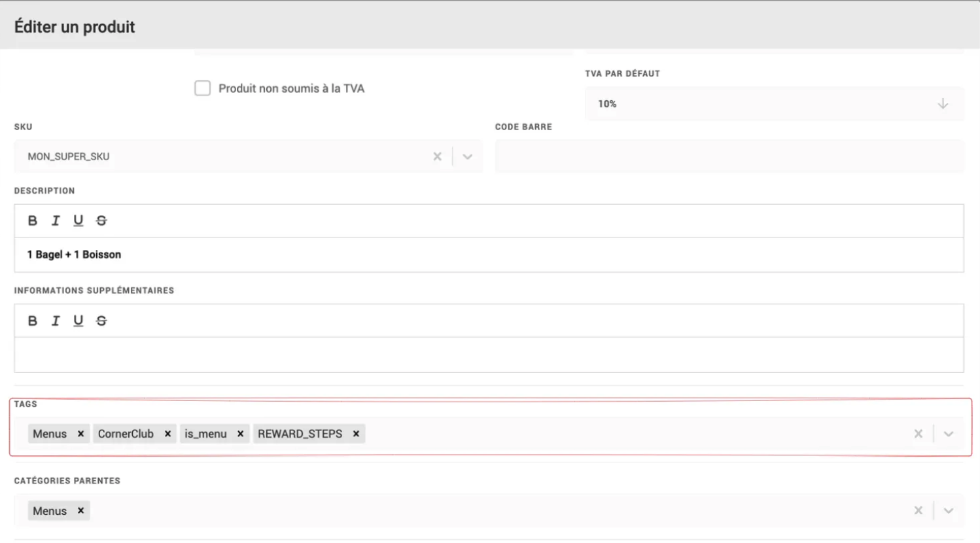Image resolution: width=980 pixels, height=543 pixels.
Task: Expand the Tags dropdown chevron
Action: [x=949, y=434]
